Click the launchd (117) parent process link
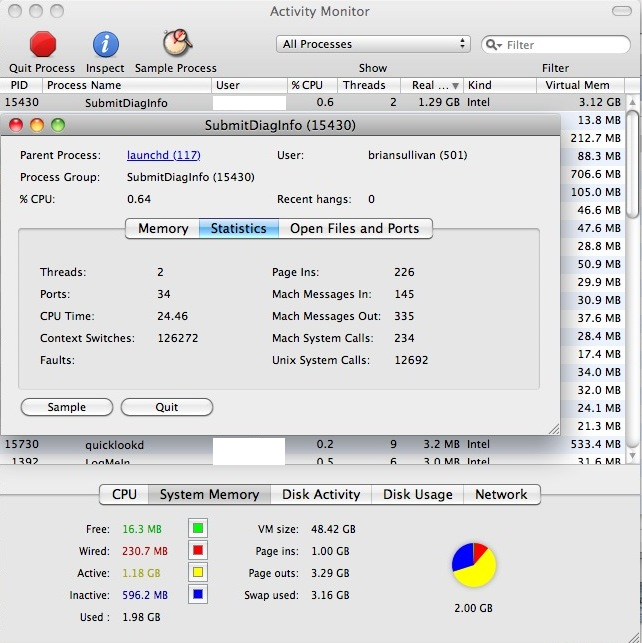Image resolution: width=642 pixels, height=643 pixels. click(x=164, y=155)
